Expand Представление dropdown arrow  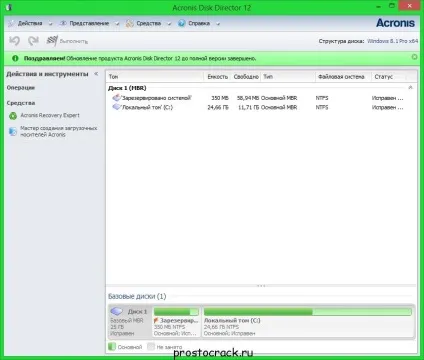(x=117, y=24)
